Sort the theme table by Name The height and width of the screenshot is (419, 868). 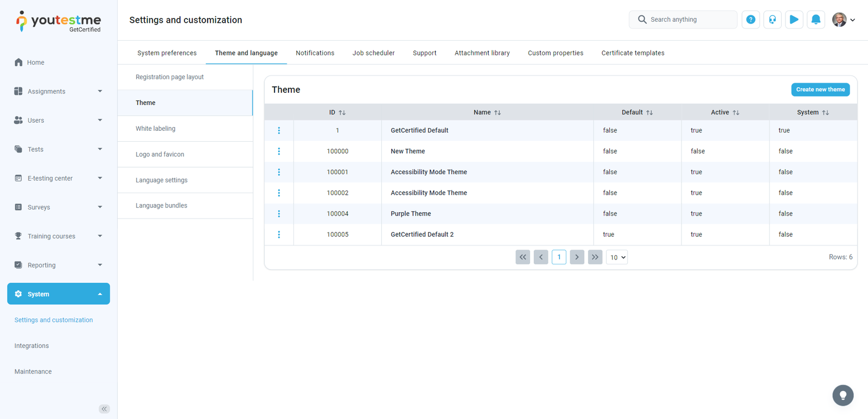pos(497,112)
